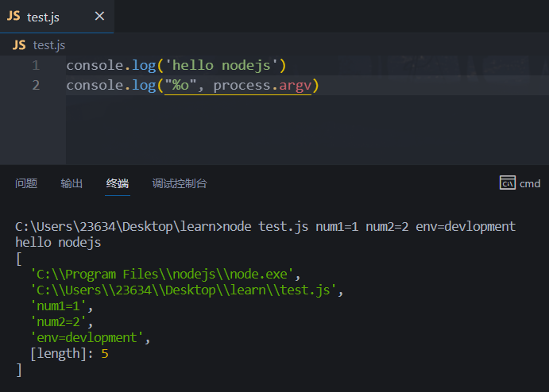Click line number 2 in editor gutter
Image resolution: width=549 pixels, height=392 pixels.
36,86
